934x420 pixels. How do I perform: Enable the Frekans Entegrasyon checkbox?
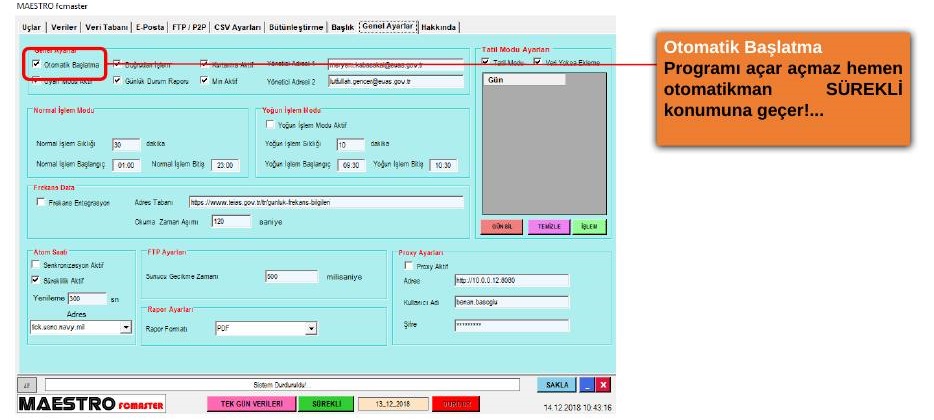41,202
